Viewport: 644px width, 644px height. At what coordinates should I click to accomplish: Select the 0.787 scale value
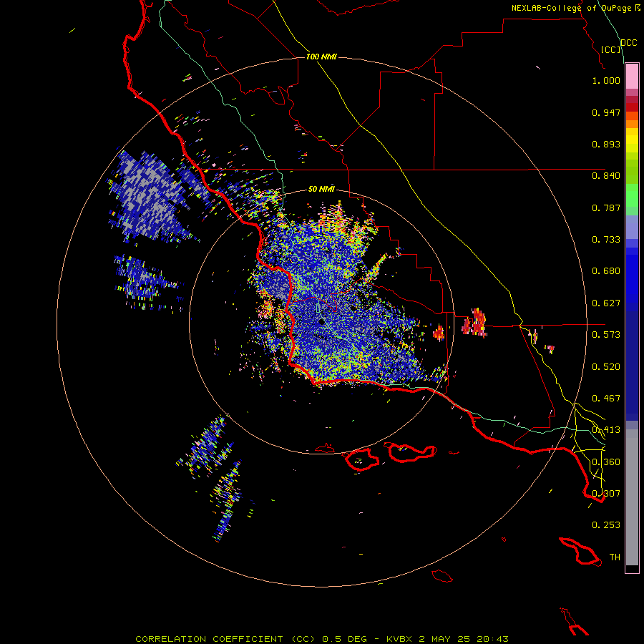click(x=606, y=208)
